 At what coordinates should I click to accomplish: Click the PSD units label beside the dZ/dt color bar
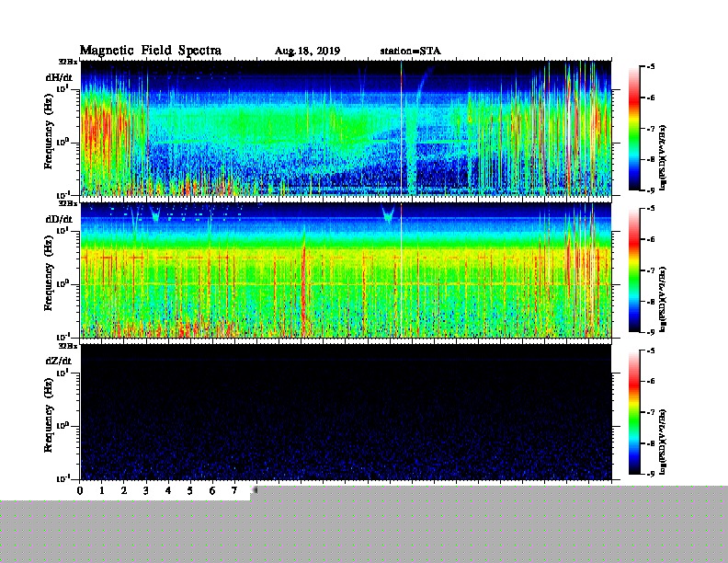(663, 442)
